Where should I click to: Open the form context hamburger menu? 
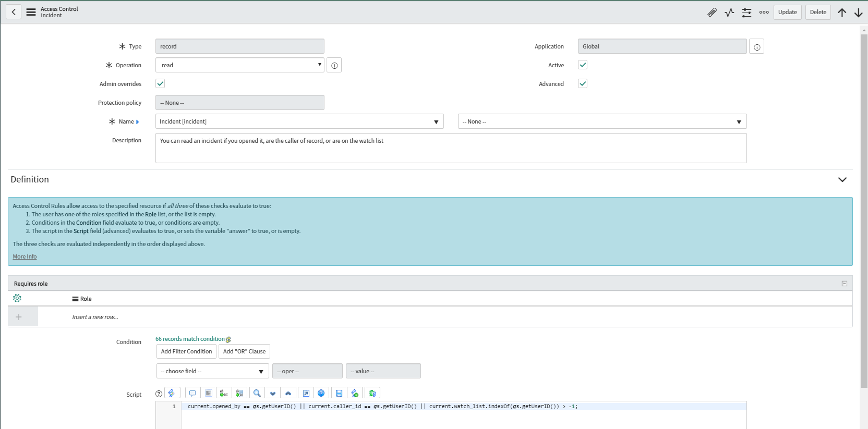tap(31, 12)
